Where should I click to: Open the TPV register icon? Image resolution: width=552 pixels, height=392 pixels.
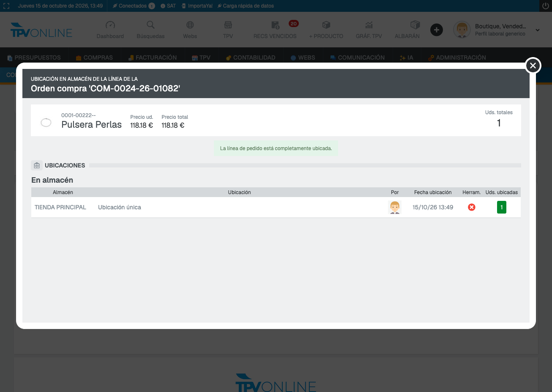[x=228, y=25]
